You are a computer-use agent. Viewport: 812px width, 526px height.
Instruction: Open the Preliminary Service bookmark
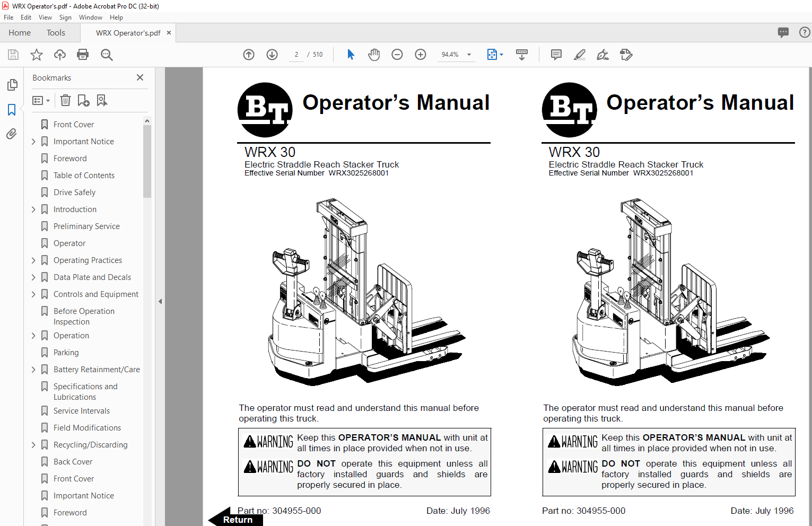(x=86, y=226)
